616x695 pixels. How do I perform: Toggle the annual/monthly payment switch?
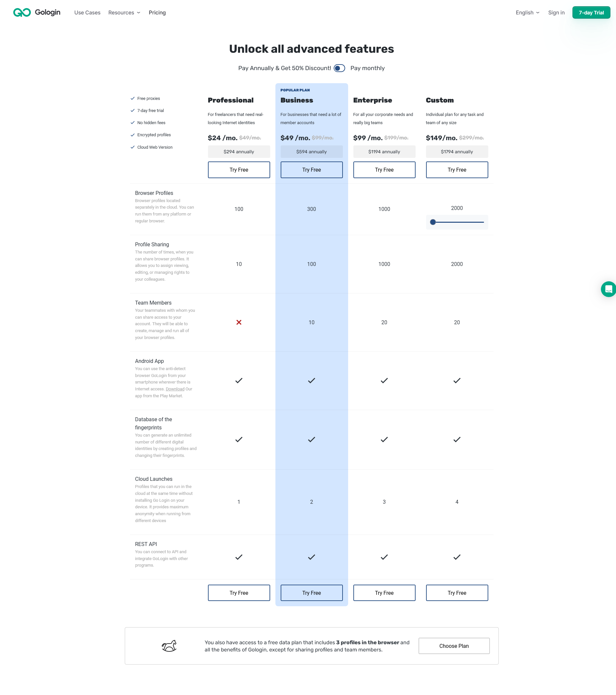(x=339, y=68)
